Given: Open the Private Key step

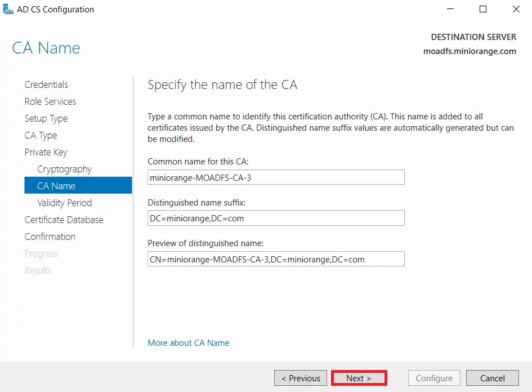Looking at the screenshot, I should (x=46, y=152).
